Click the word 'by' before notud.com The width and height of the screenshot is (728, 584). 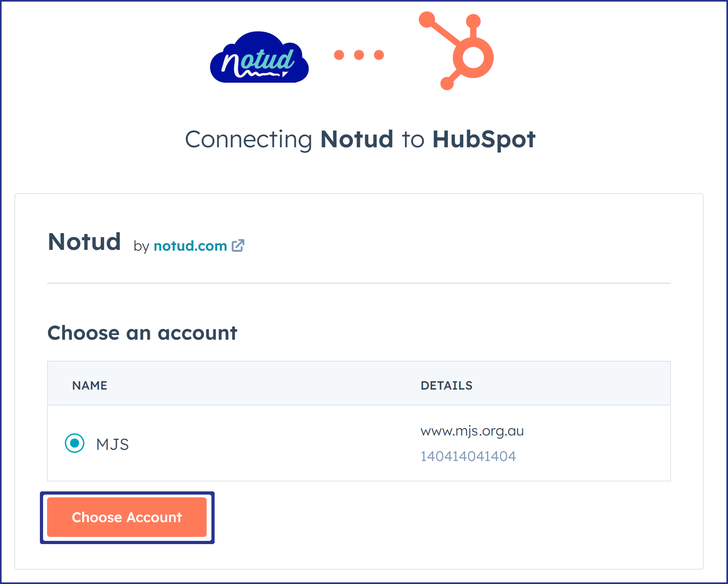[141, 247]
